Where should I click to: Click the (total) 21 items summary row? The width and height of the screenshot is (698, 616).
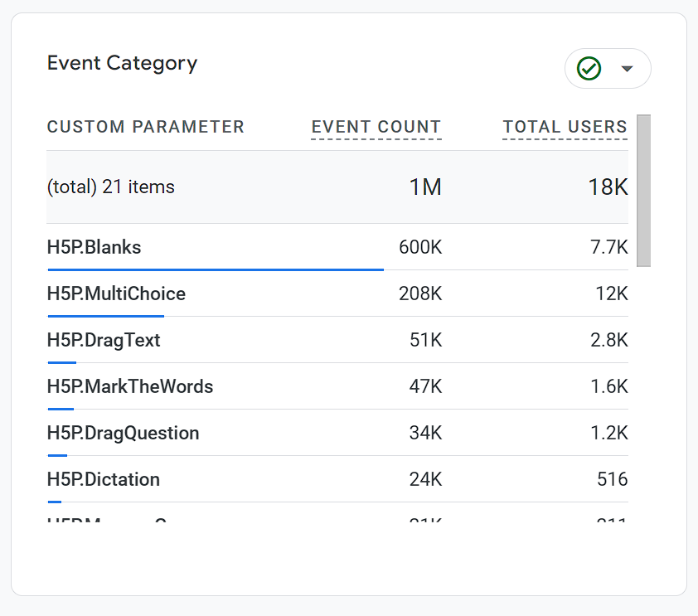pyautogui.click(x=110, y=187)
